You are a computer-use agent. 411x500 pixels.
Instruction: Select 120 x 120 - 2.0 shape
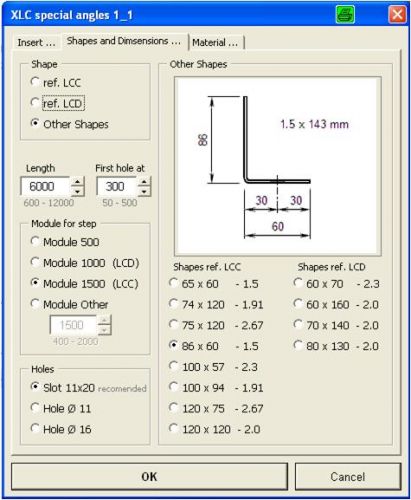pos(173,428)
